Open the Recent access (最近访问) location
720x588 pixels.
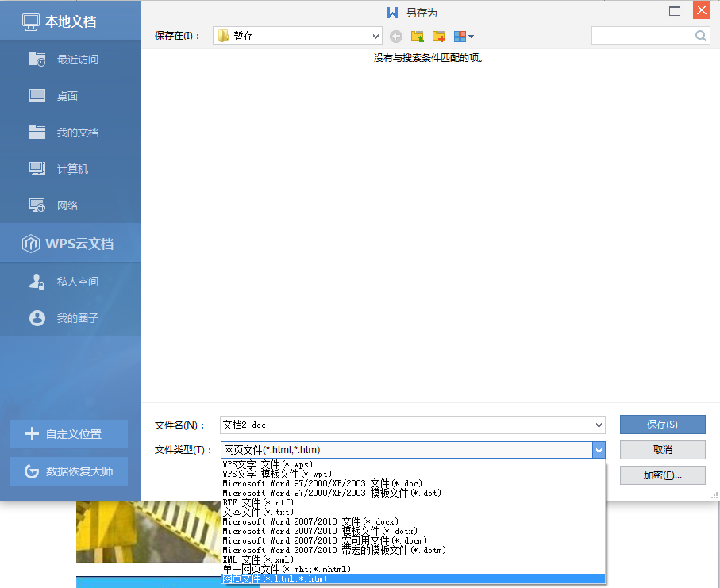click(71, 60)
